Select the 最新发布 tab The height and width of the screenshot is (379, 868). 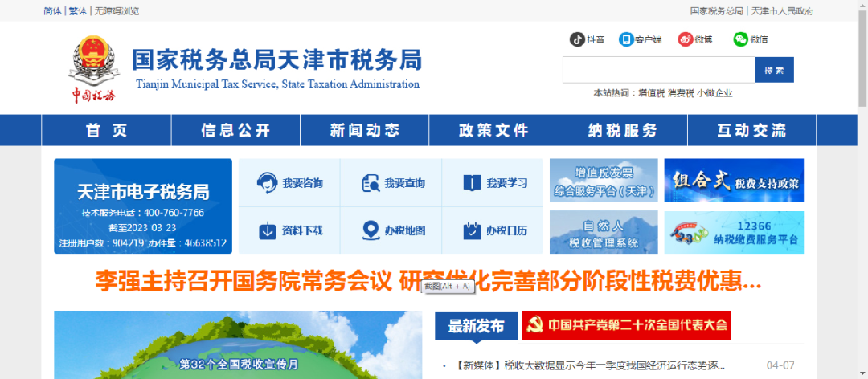point(476,326)
